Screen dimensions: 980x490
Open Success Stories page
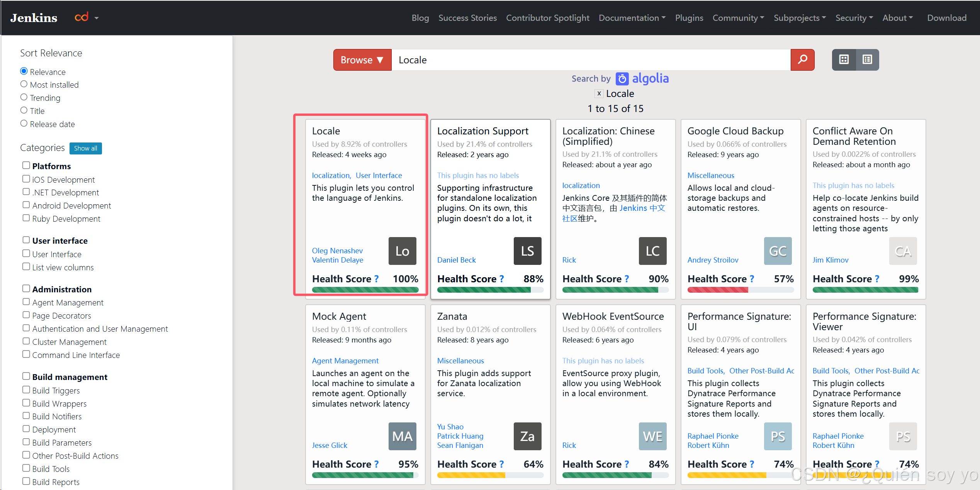pos(467,18)
